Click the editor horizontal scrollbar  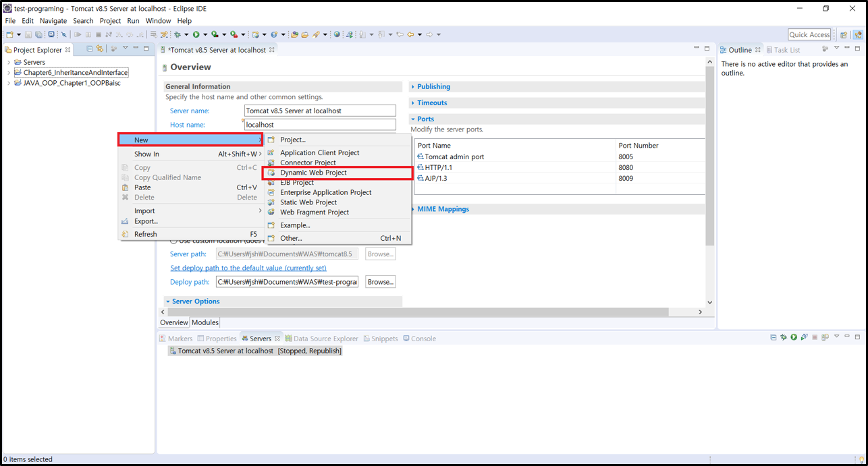(x=418, y=312)
